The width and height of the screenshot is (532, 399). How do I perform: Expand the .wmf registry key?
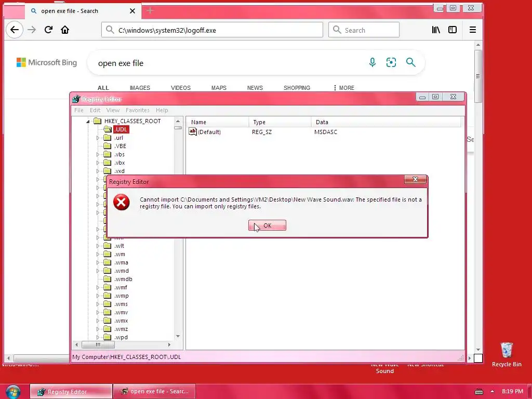[98, 287]
